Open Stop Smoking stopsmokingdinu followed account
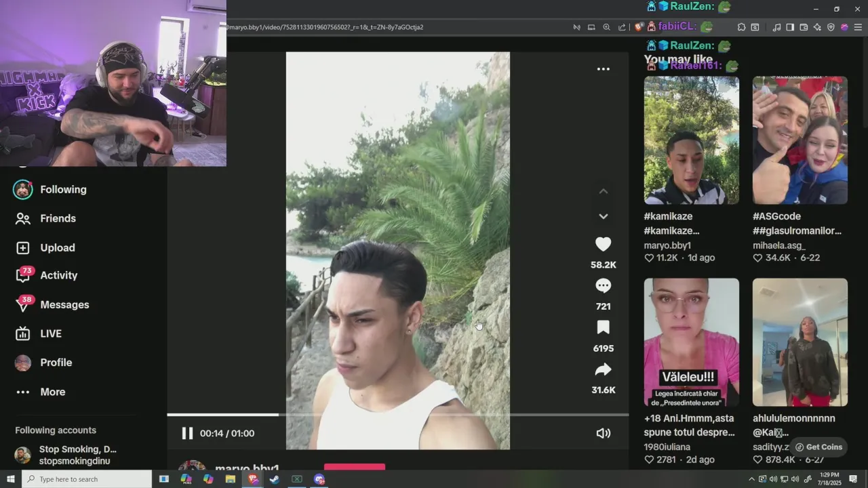868x488 pixels. coord(66,455)
